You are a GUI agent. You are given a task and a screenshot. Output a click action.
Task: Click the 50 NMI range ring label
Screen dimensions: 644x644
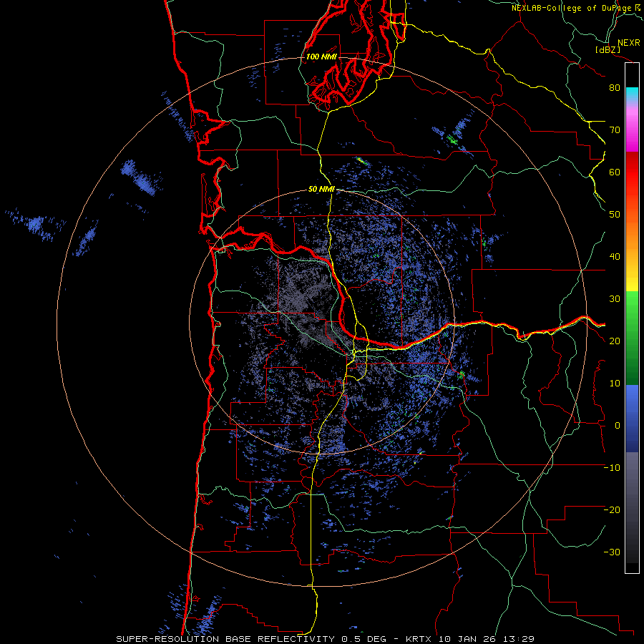tap(321, 189)
